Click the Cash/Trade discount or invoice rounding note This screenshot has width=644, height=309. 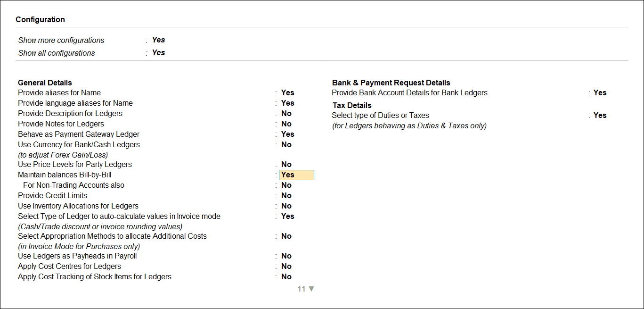(x=100, y=226)
